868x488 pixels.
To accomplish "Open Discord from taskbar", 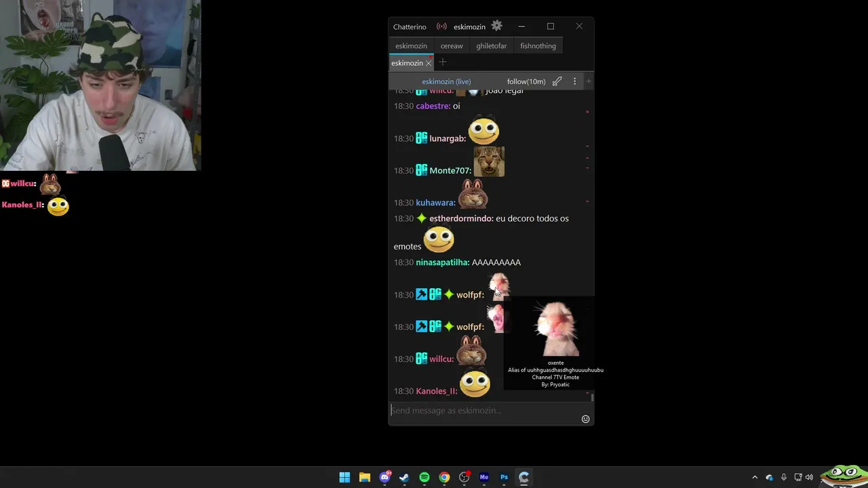I will click(x=385, y=477).
